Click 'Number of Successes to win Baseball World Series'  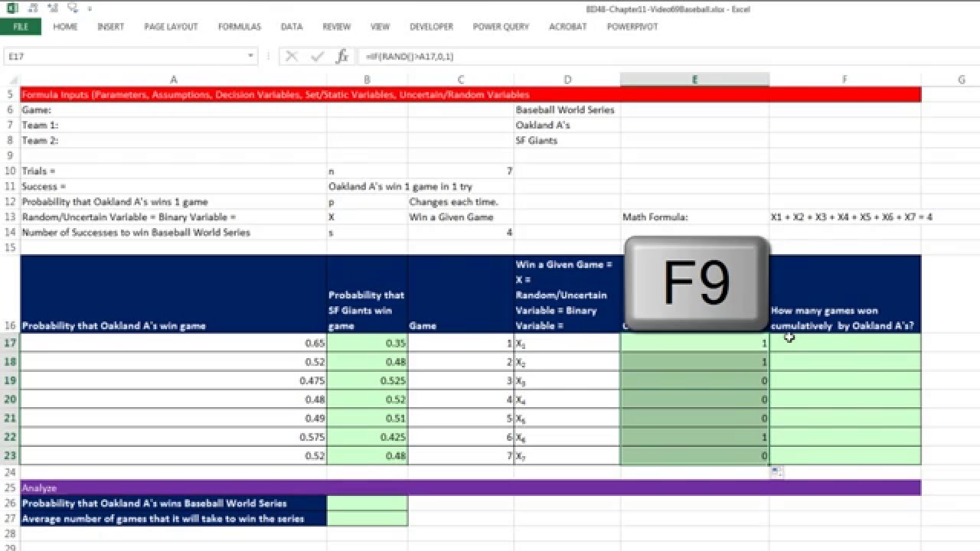click(x=174, y=232)
